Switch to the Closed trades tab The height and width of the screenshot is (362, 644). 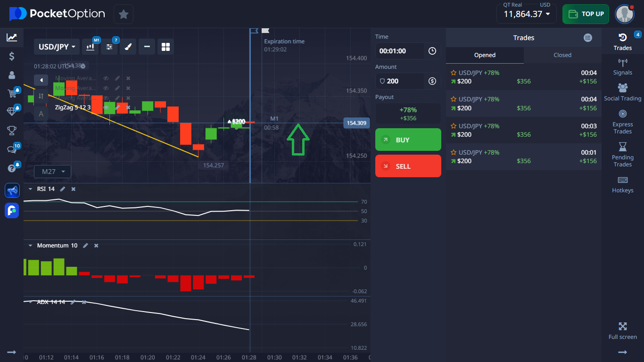pyautogui.click(x=562, y=55)
